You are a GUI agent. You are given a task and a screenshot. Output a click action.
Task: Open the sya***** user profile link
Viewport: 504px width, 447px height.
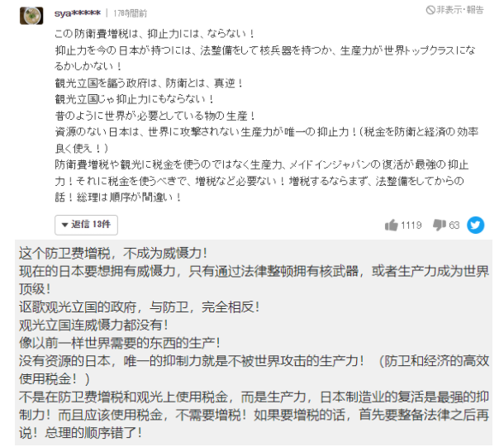tap(78, 13)
